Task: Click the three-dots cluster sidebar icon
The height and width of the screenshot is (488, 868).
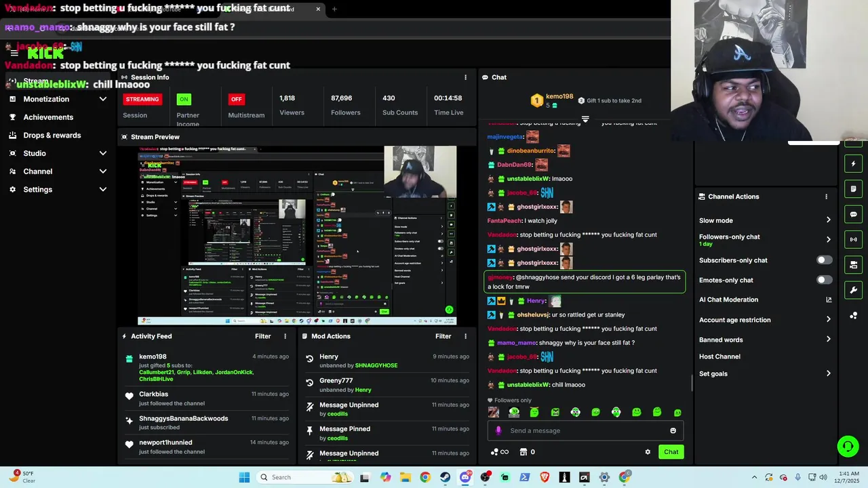Action: click(x=853, y=315)
